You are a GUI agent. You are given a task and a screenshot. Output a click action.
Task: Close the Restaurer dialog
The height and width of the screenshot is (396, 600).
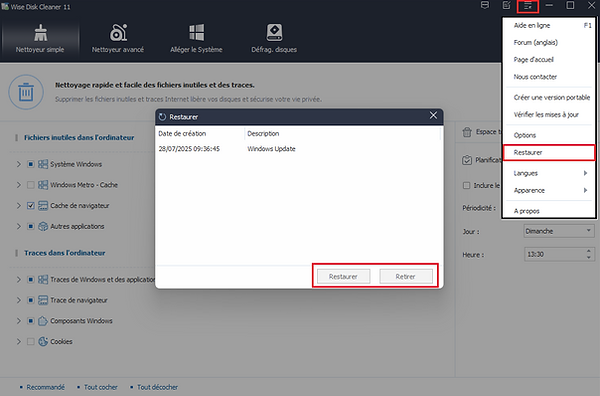click(433, 115)
